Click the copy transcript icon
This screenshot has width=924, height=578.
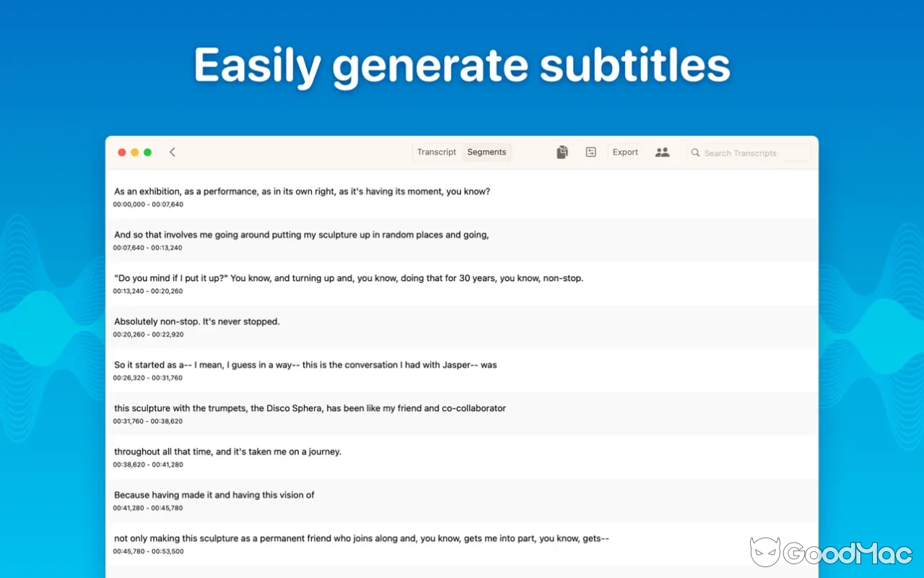(x=562, y=152)
